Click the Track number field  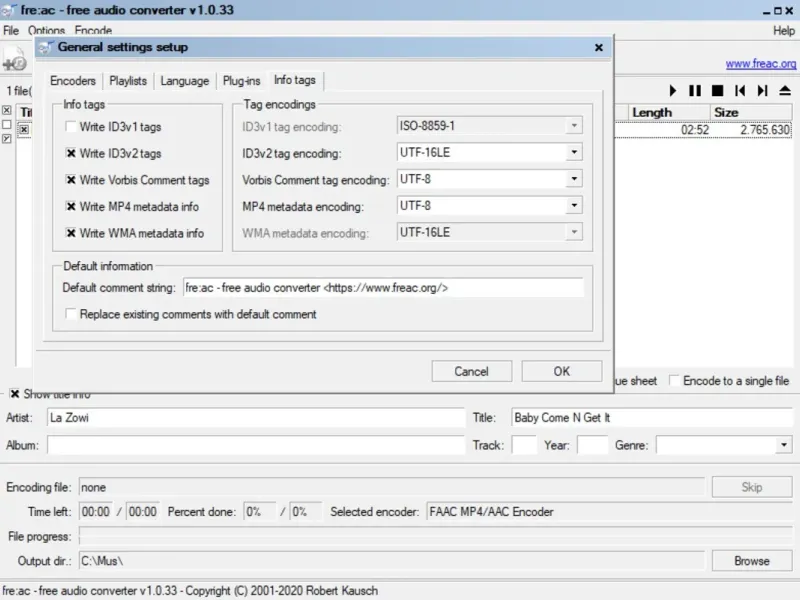(524, 445)
